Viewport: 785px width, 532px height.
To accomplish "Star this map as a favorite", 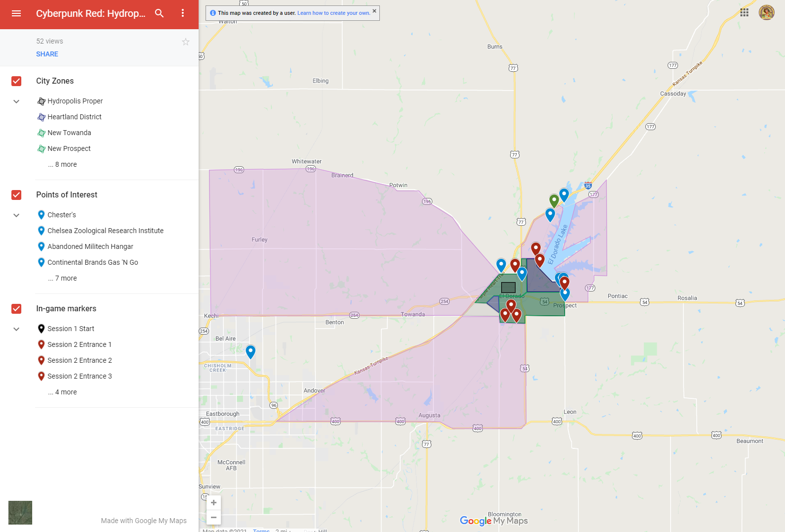I will (x=186, y=42).
